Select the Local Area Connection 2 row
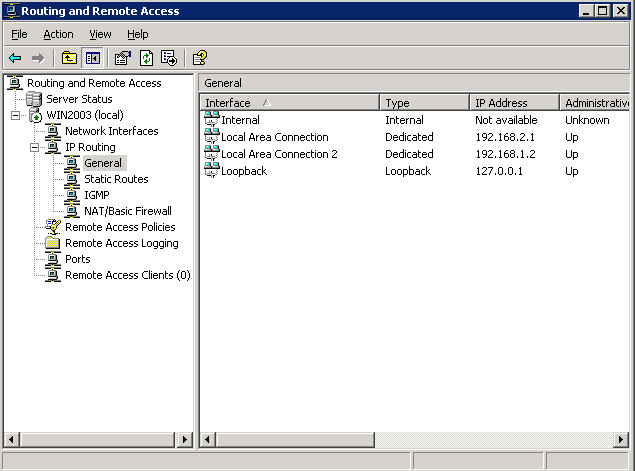This screenshot has height=471, width=635. [278, 154]
